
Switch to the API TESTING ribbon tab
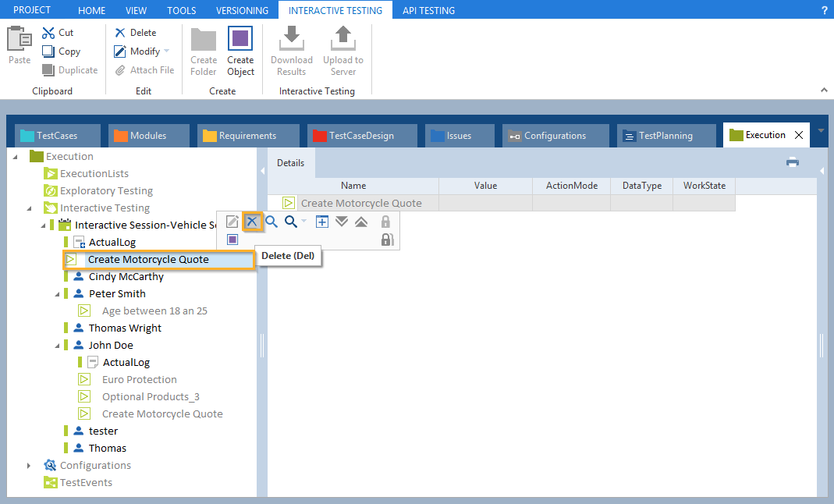click(428, 10)
